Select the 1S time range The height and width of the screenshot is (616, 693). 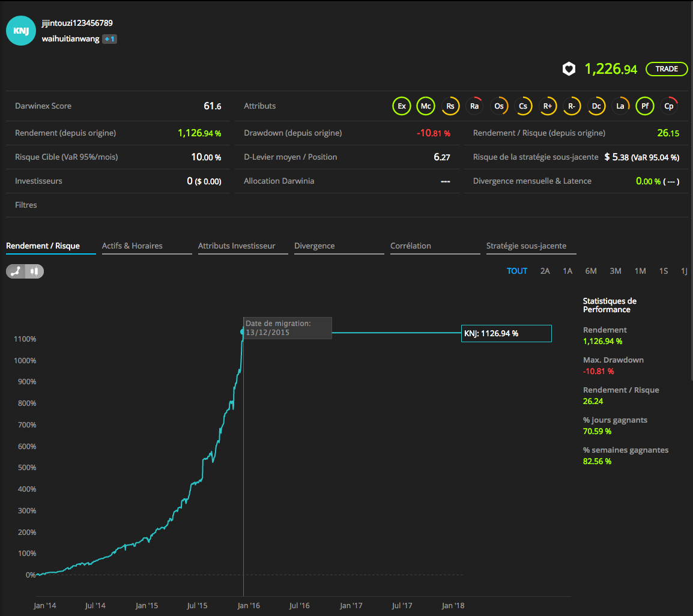[664, 271]
